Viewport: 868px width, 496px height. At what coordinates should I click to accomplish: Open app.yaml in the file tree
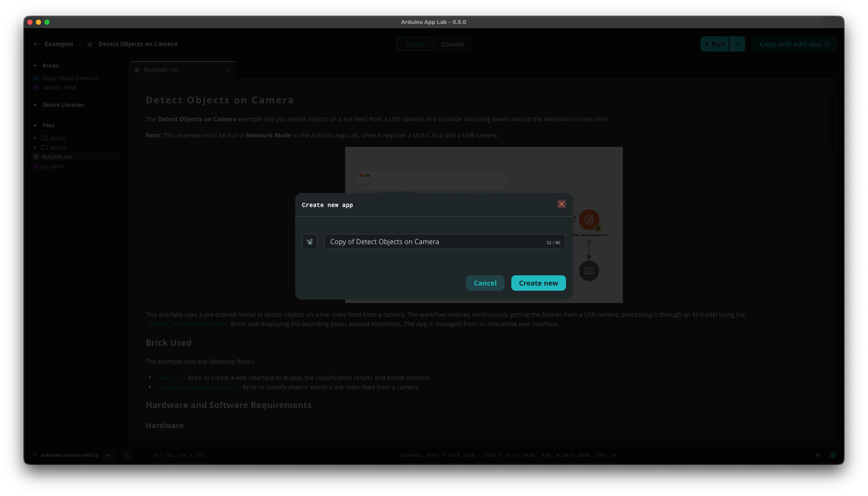(x=52, y=166)
